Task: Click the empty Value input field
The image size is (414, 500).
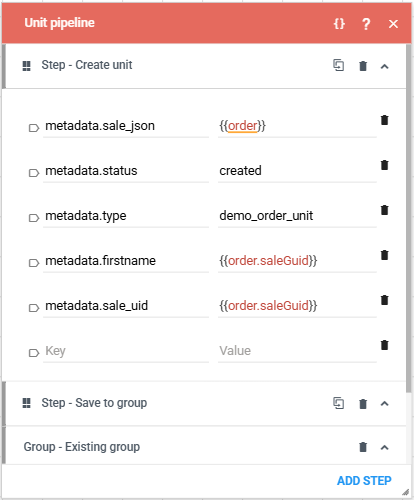Action: [297, 351]
